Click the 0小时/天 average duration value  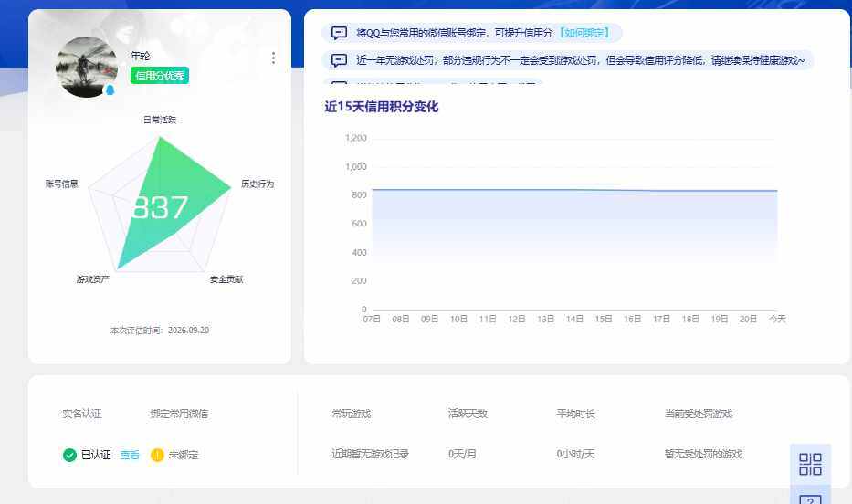[x=575, y=454]
